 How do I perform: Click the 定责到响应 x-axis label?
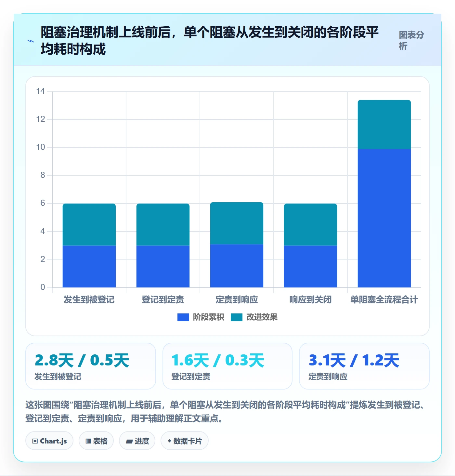237,299
